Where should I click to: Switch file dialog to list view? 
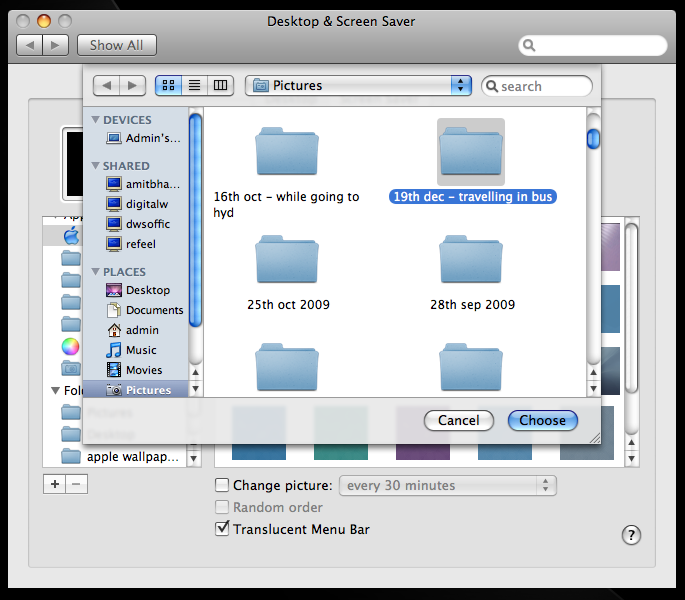tap(195, 86)
